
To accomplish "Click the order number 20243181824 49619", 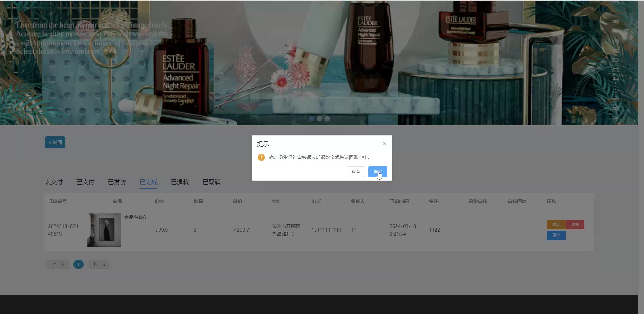I will (63, 230).
